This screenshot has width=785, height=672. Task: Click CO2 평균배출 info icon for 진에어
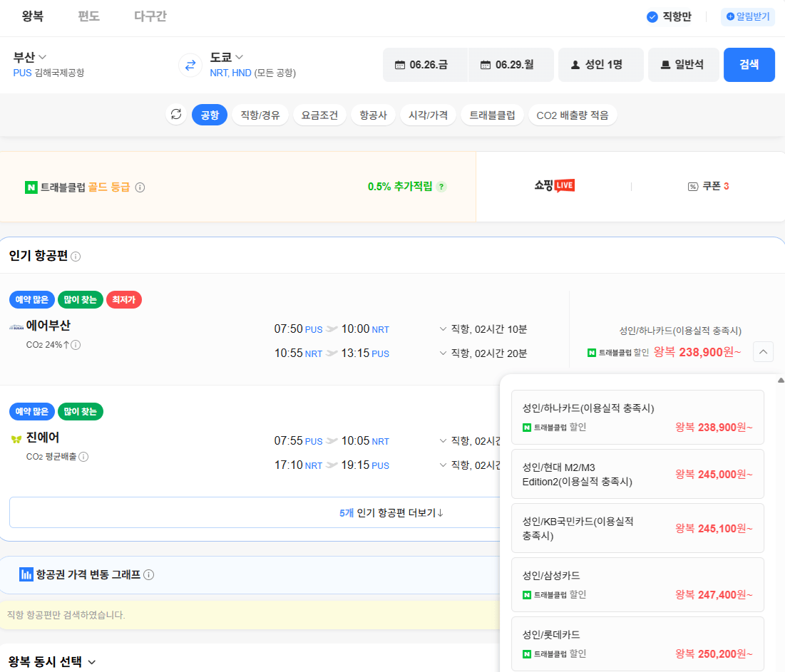tap(83, 457)
